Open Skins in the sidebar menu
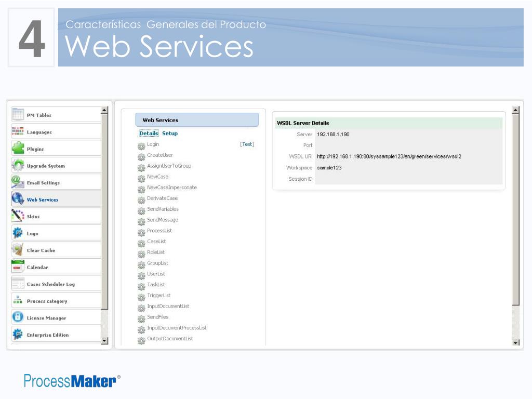Screen dimensions: 532x399 coord(56,216)
